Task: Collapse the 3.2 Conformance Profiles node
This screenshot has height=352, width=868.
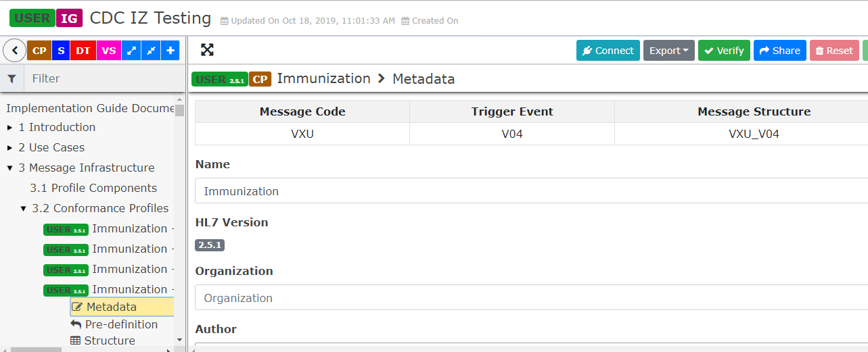Action: click(x=24, y=209)
